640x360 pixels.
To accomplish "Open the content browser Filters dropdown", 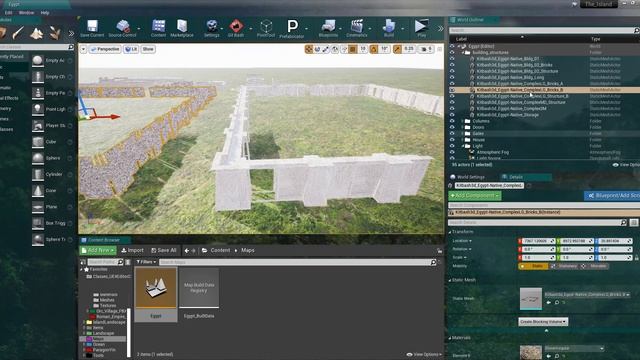I will click(x=146, y=262).
